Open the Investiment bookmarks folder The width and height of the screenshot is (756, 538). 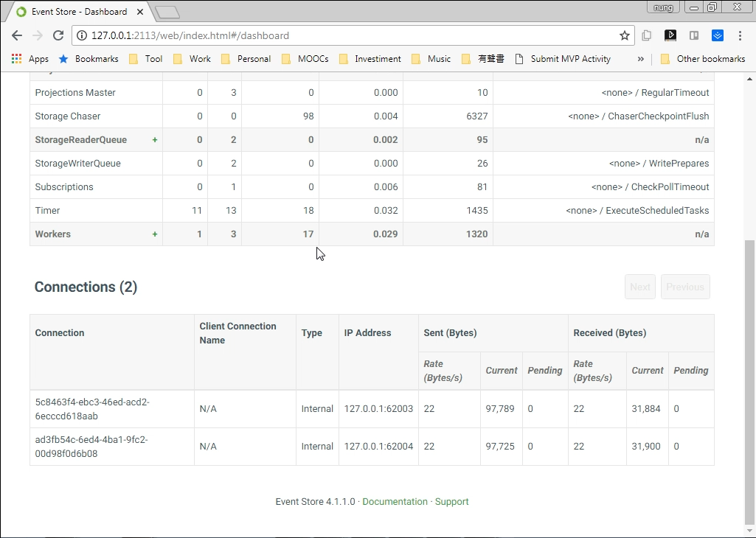pyautogui.click(x=370, y=59)
